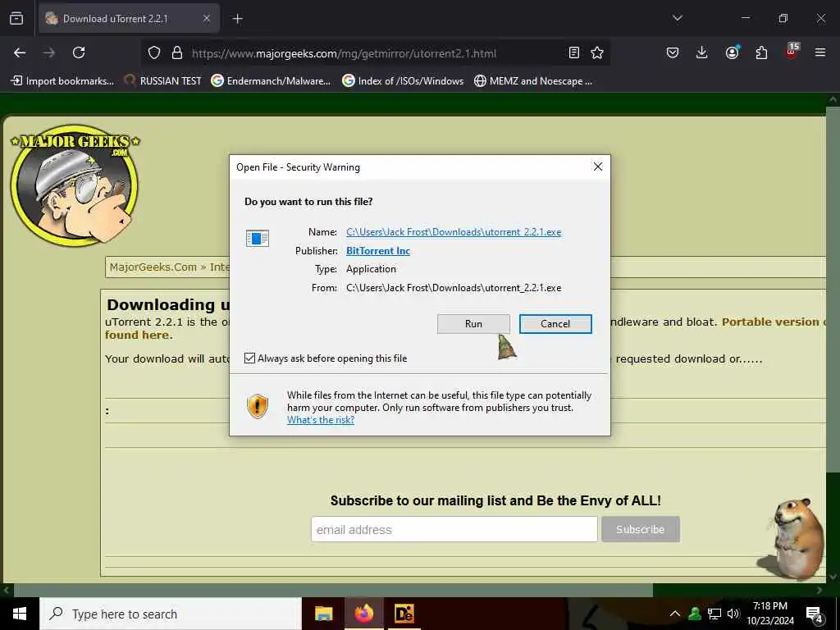This screenshot has height=630, width=840.
Task: Open the MEMZ and Noescape bookmark
Action: pos(533,81)
